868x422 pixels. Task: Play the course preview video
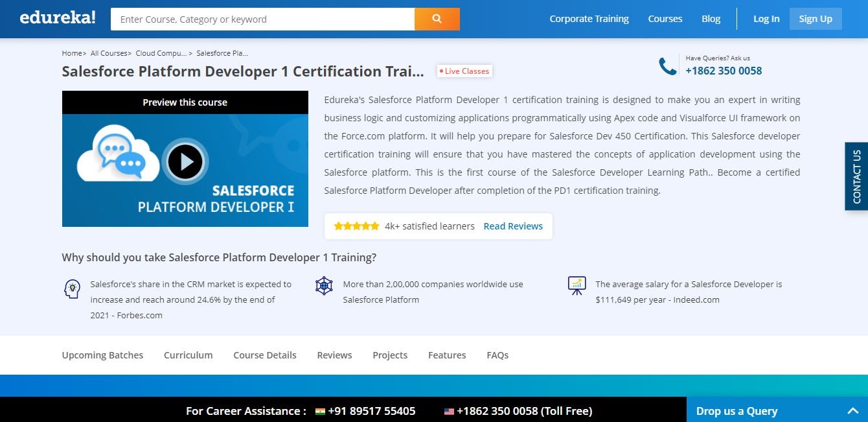click(x=185, y=161)
